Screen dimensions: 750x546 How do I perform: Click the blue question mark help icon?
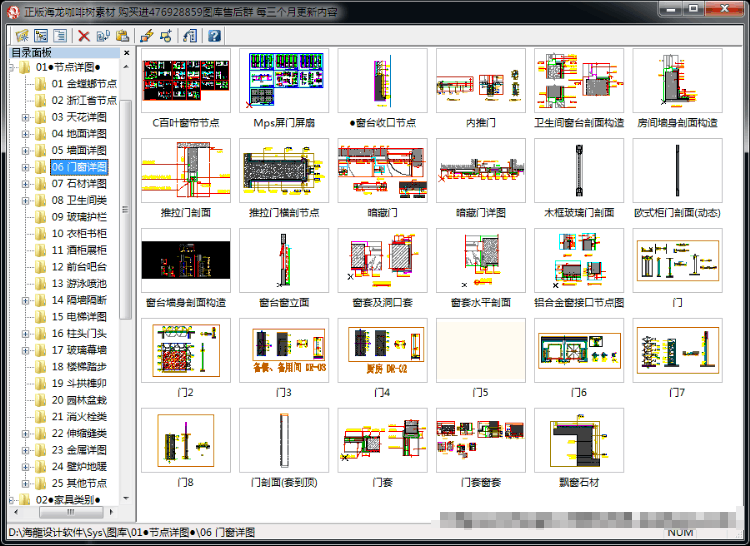(214, 36)
